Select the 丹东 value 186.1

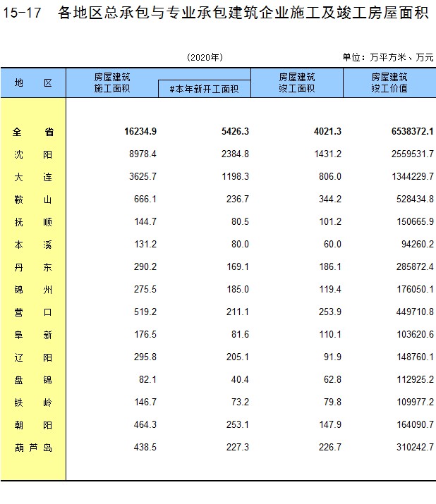click(329, 266)
